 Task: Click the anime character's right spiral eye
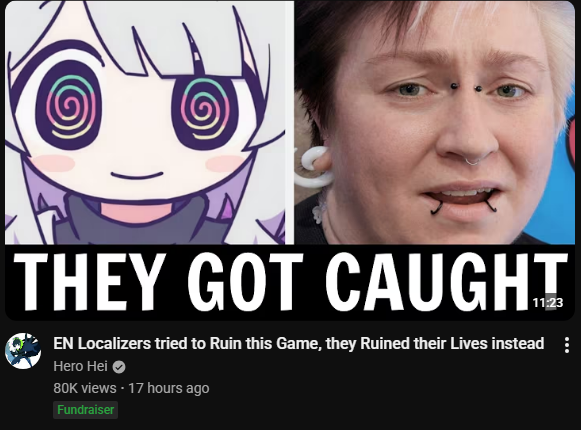[203, 109]
